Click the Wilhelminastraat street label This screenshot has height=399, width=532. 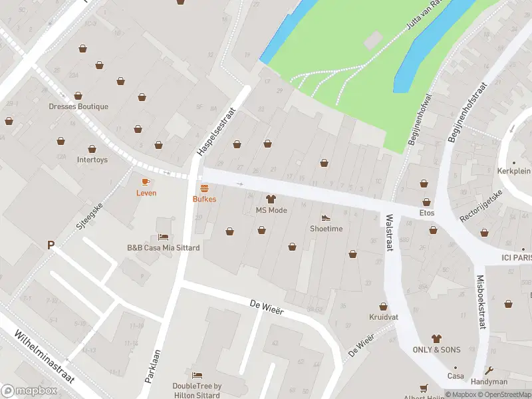(44, 356)
